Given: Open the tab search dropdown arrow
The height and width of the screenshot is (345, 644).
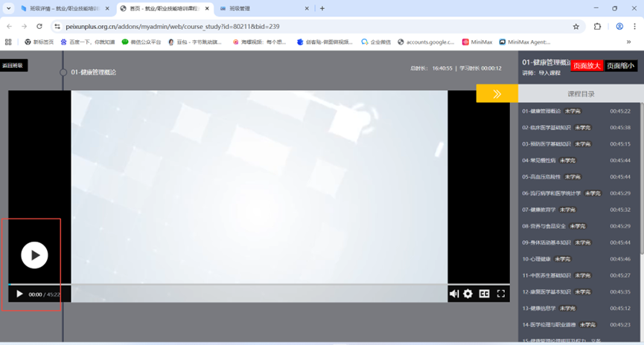Looking at the screenshot, I should click(x=9, y=8).
